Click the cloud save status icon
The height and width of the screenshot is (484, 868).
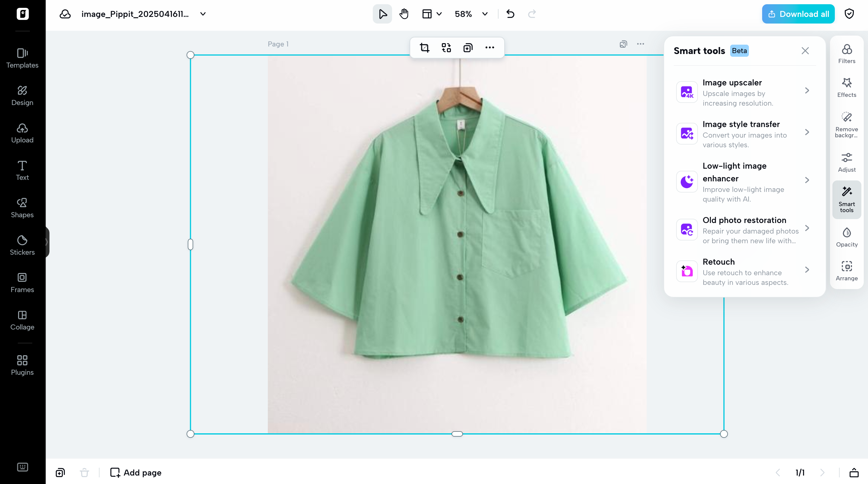pyautogui.click(x=65, y=14)
